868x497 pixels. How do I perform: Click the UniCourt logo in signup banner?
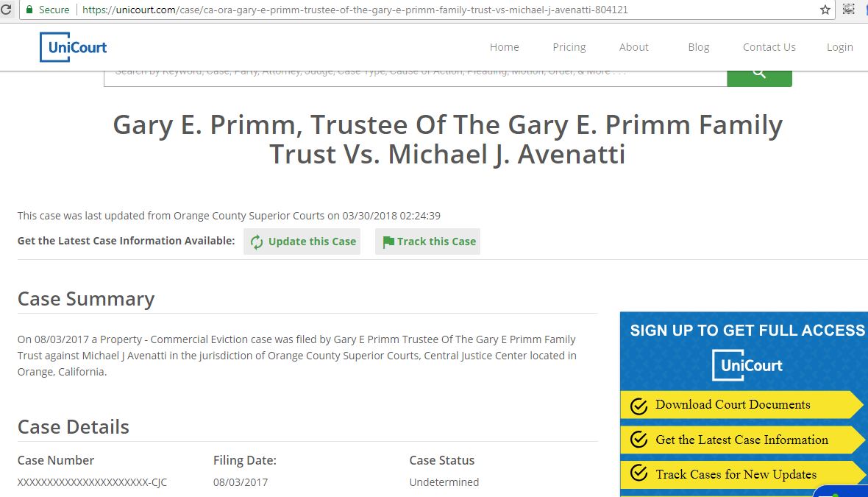click(x=747, y=365)
